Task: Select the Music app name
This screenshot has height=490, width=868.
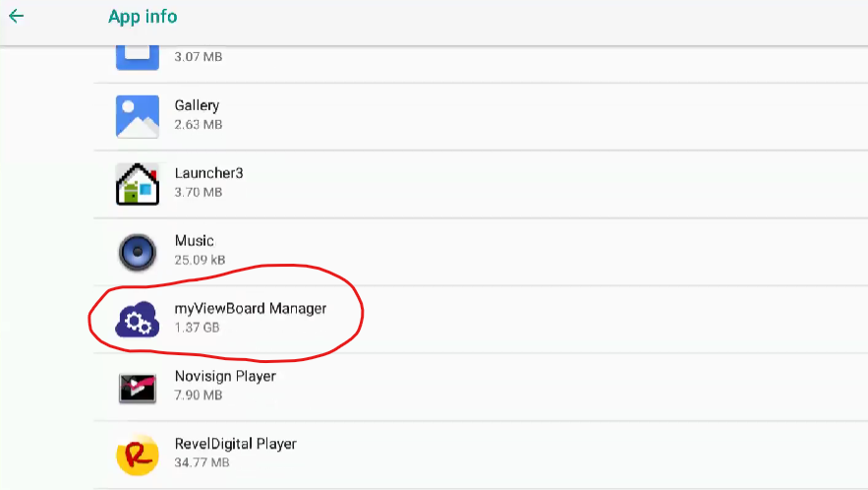Action: click(195, 240)
